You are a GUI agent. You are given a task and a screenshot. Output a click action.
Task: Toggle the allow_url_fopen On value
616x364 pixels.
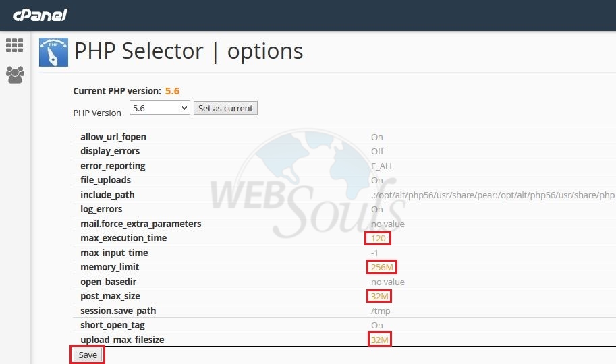coord(376,138)
